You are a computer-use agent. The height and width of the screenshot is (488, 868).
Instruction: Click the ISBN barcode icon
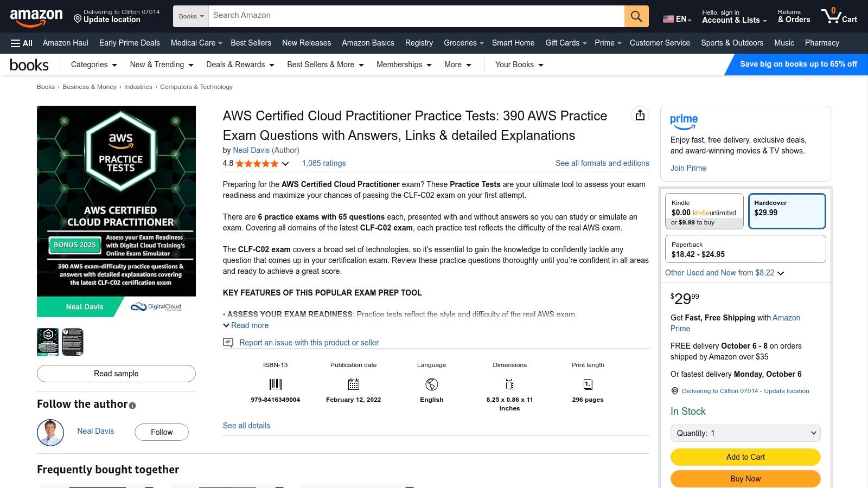pyautogui.click(x=275, y=384)
